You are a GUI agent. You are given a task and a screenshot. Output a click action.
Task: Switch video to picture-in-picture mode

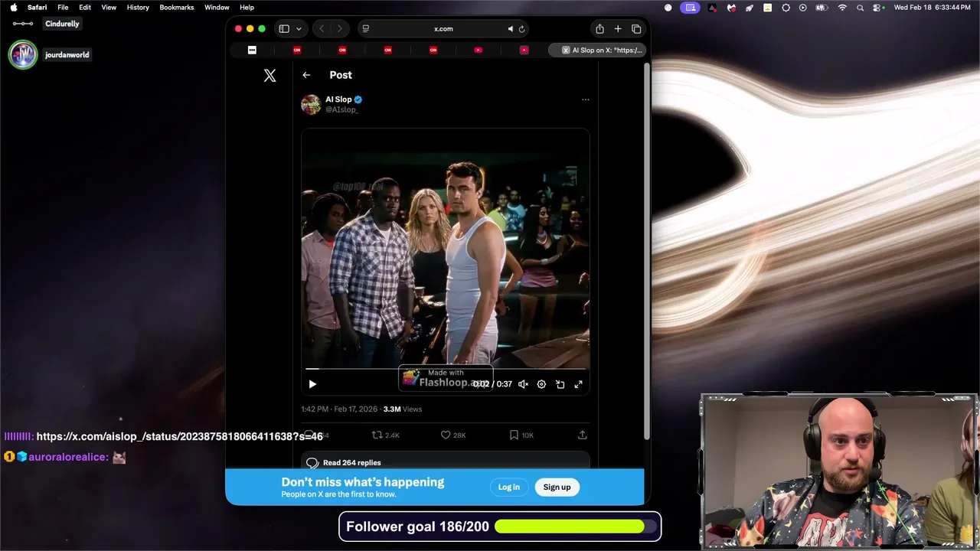click(560, 384)
